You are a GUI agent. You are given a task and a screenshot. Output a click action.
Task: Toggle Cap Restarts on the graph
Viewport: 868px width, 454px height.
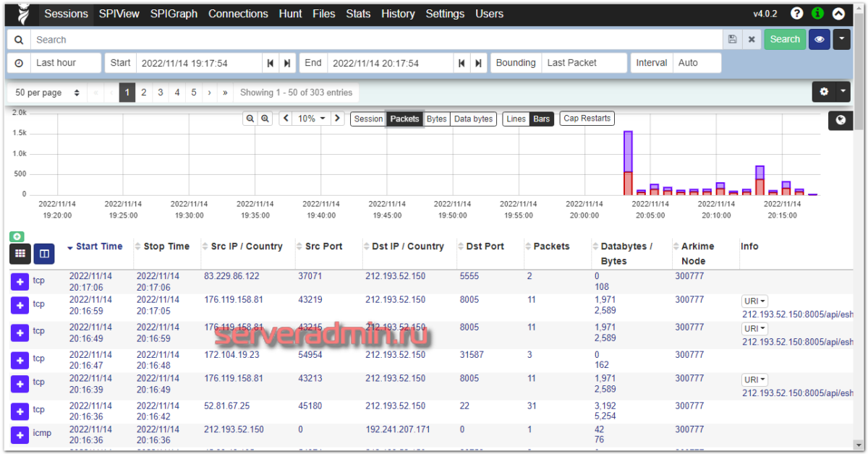click(587, 119)
